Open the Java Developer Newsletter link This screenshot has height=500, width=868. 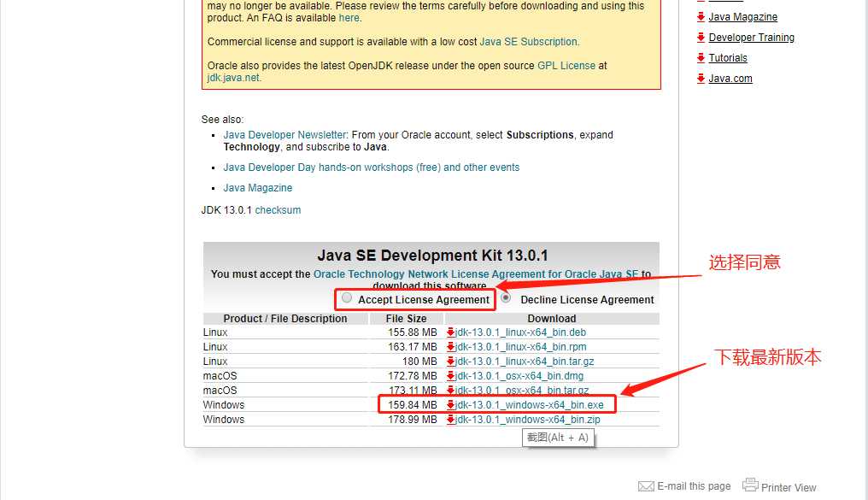285,134
